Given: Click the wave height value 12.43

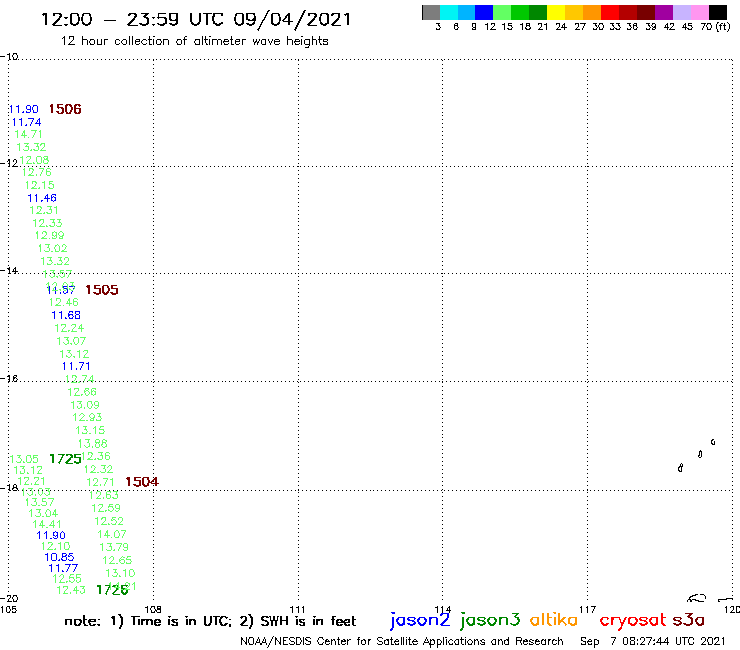Looking at the screenshot, I should (71, 591).
